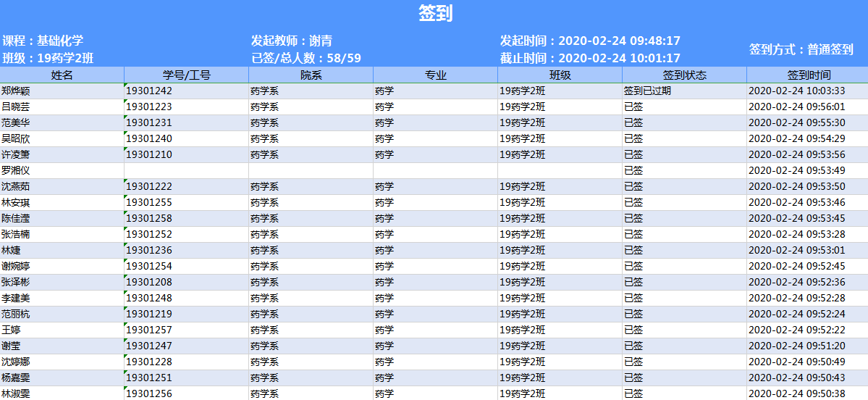Click the 院系 column header
The width and height of the screenshot is (868, 400).
(x=311, y=75)
